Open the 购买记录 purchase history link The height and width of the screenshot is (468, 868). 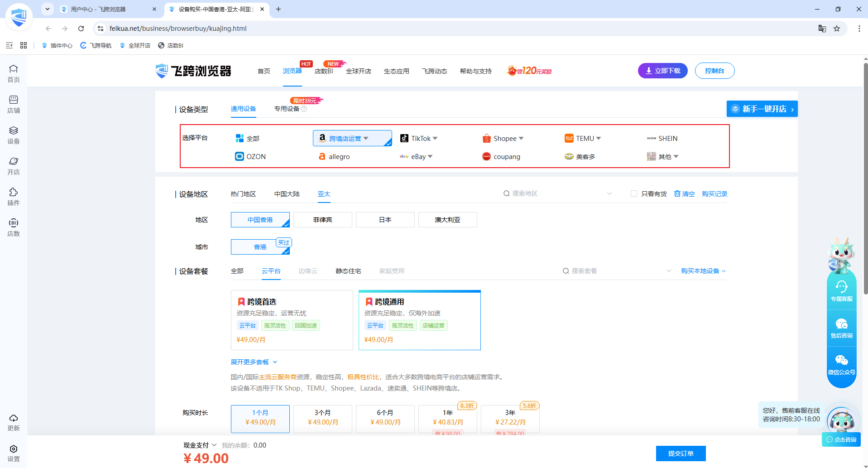tap(715, 194)
